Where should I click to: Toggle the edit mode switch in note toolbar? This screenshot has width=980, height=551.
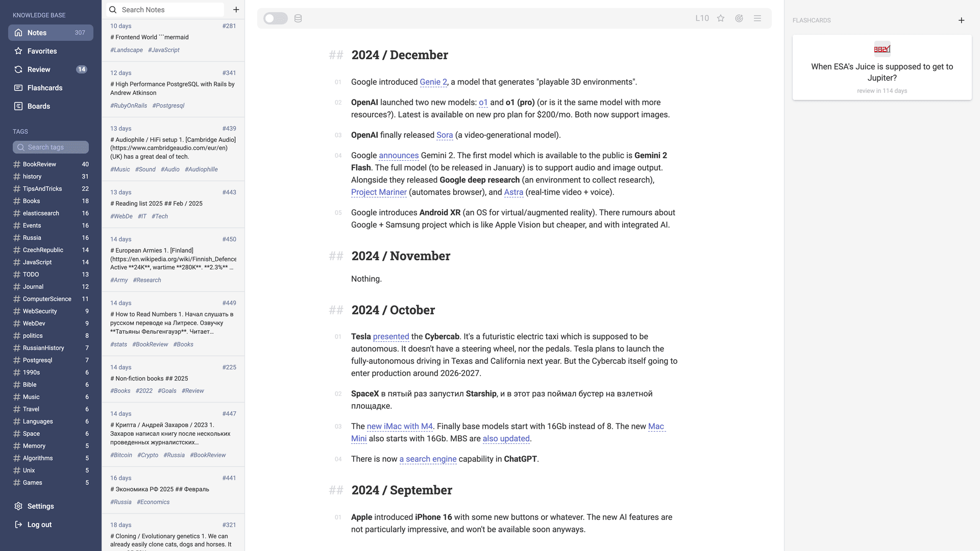coord(276,18)
